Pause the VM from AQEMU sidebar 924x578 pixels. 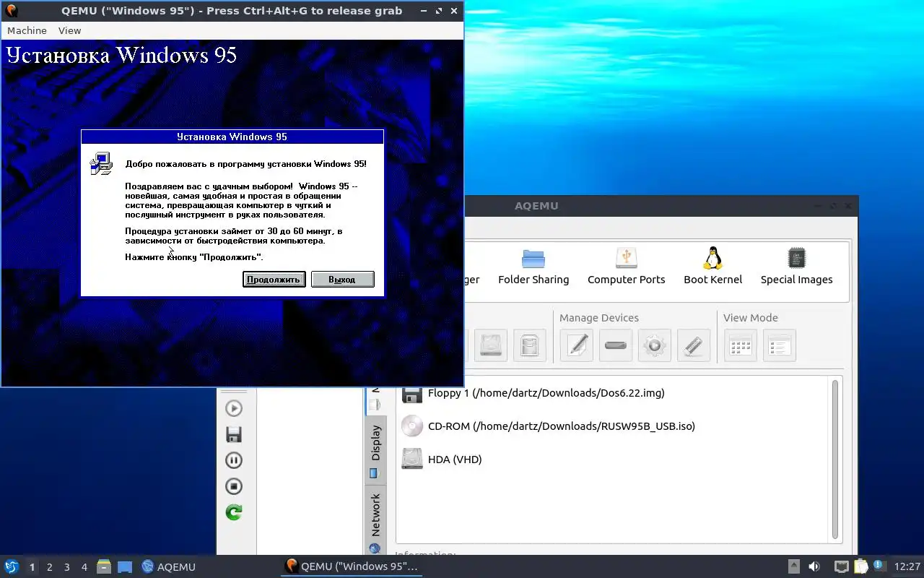pyautogui.click(x=234, y=460)
